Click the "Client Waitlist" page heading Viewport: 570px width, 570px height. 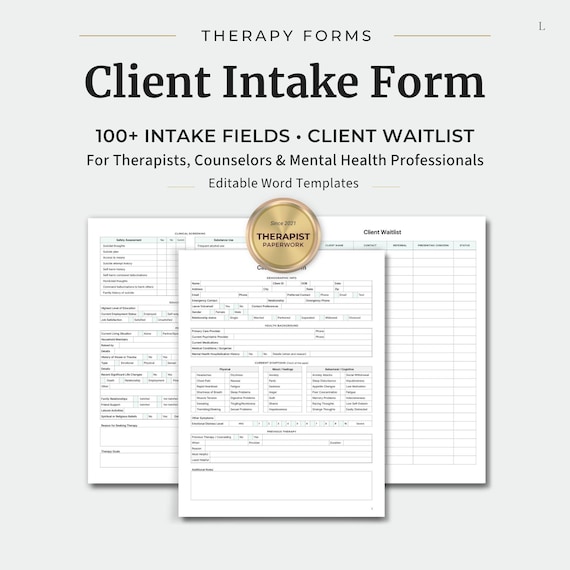click(382, 232)
